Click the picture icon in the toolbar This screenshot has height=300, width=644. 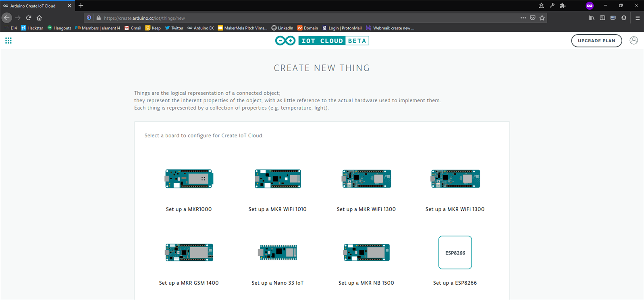click(x=613, y=18)
